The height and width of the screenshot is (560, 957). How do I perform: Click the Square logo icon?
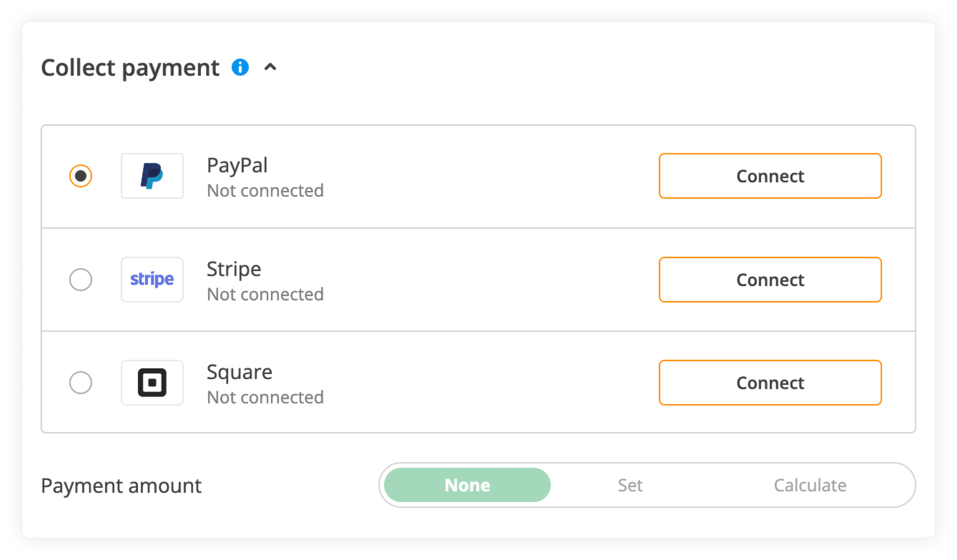click(x=152, y=383)
